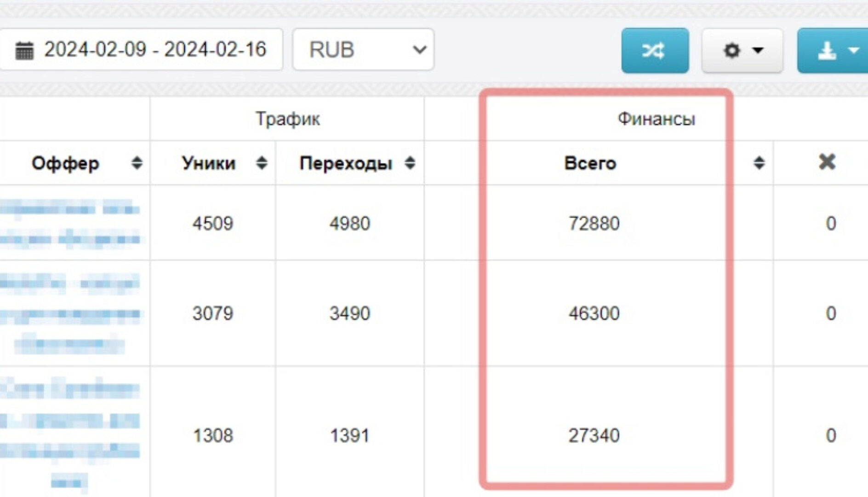Open the RUB currency dropdown
868x497 pixels.
click(x=363, y=50)
